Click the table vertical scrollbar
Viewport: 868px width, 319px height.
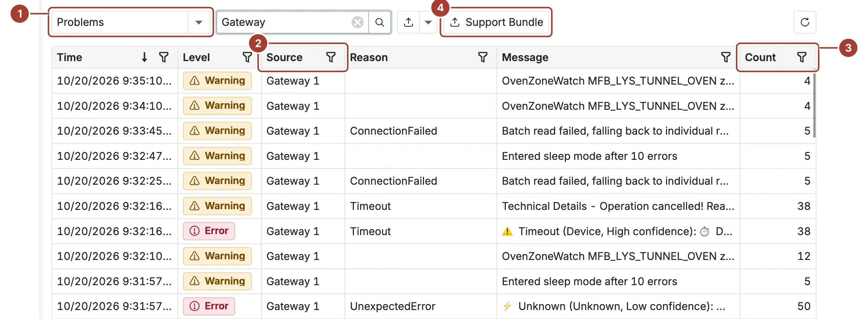(814, 105)
